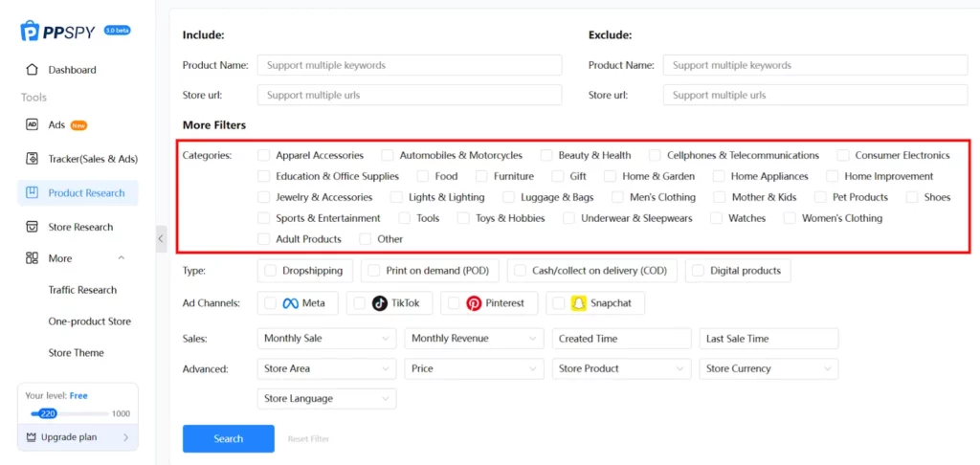Check the Apparel Accessories category

tap(264, 155)
